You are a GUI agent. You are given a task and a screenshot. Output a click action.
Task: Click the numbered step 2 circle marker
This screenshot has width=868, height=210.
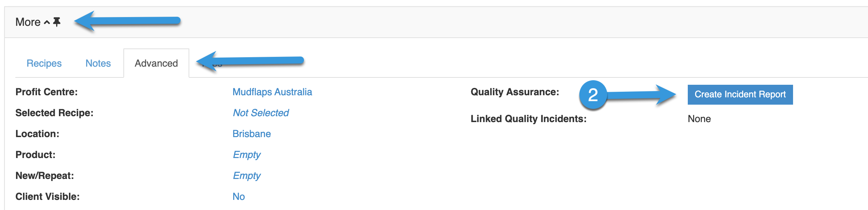(593, 95)
